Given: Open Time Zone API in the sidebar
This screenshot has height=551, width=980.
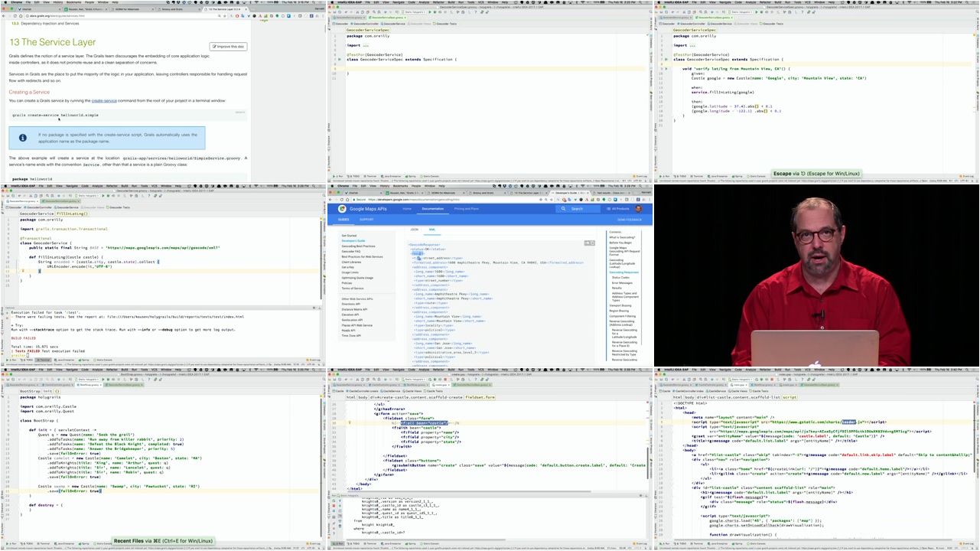Looking at the screenshot, I should tap(351, 335).
